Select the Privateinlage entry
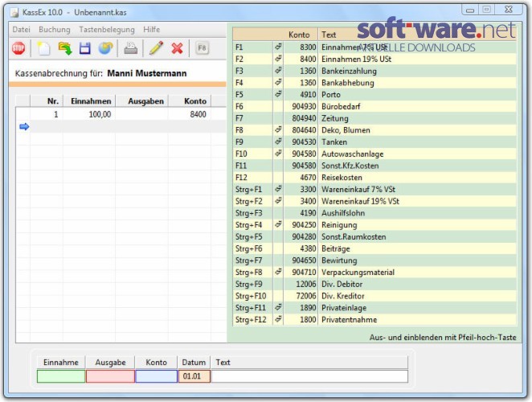This screenshot has height=402, width=532. (374, 308)
